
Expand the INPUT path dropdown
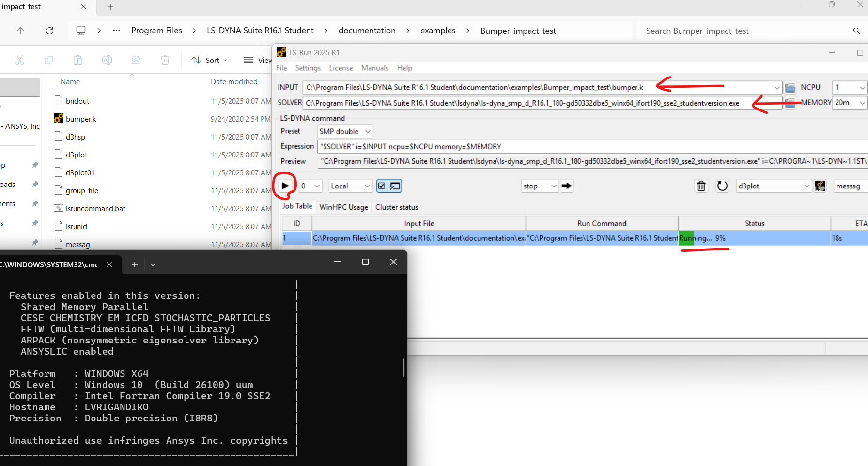[777, 88]
